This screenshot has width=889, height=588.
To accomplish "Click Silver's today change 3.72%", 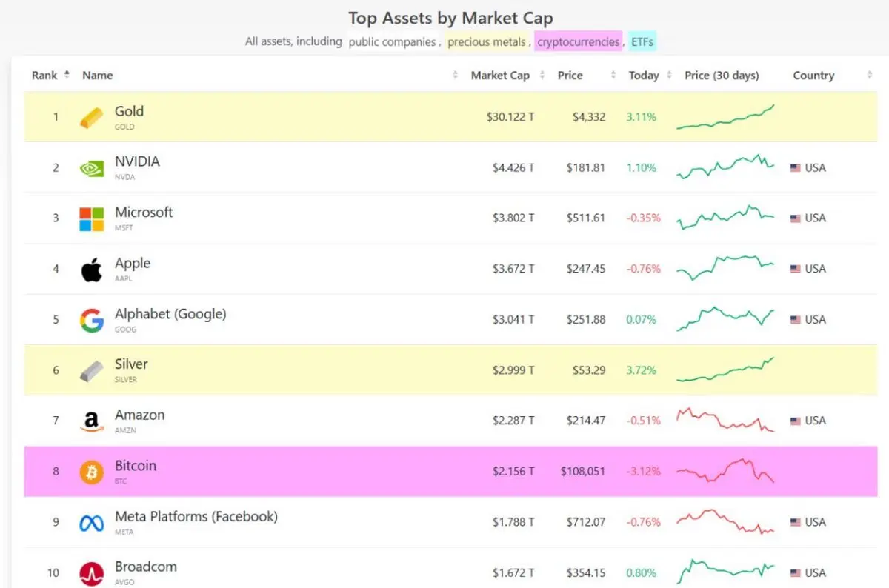I will click(x=641, y=370).
